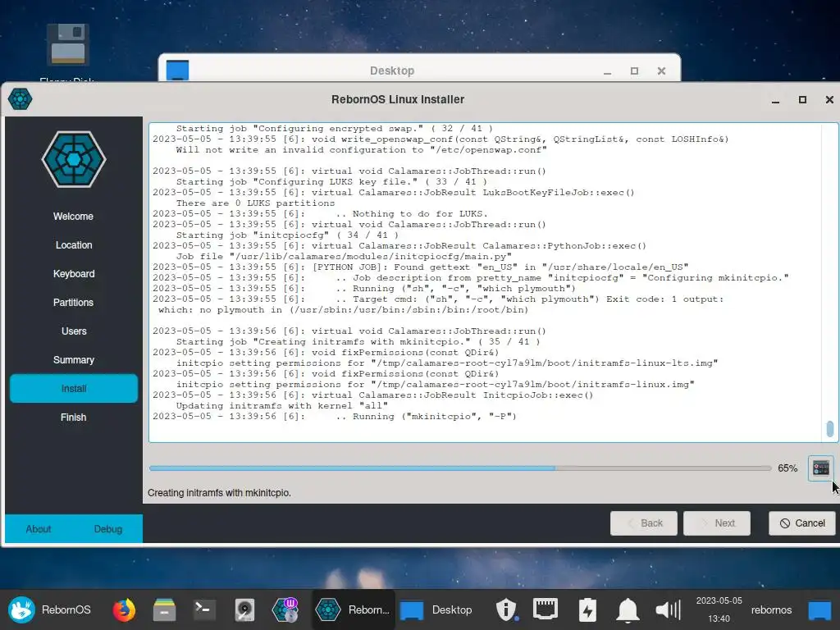Select the Finish step in sidebar
The height and width of the screenshot is (630, 840).
73,418
